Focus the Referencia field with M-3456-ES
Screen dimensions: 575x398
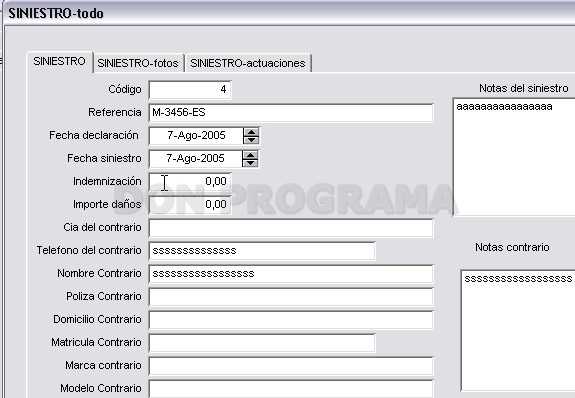coord(291,113)
